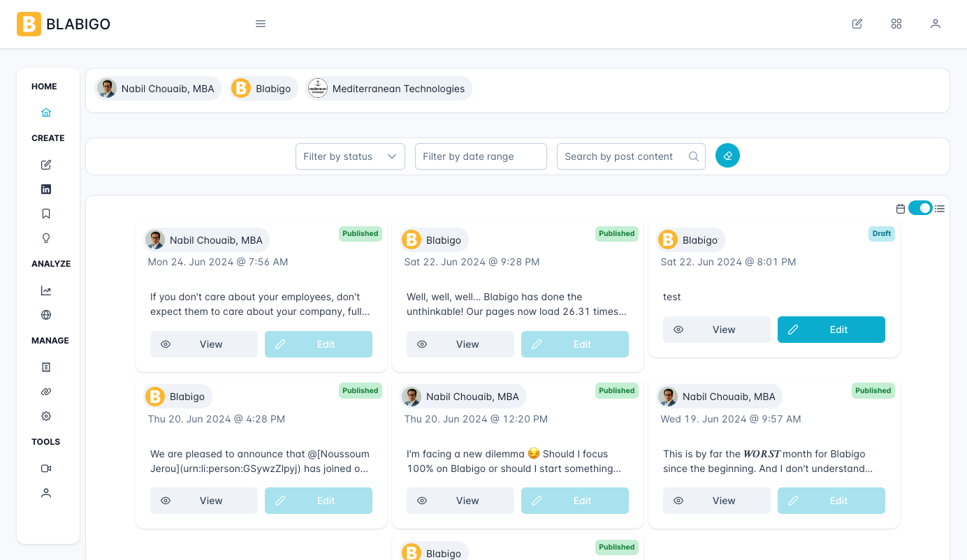Open the lightbulb ideas icon in sidebar
Image resolution: width=967 pixels, height=560 pixels.
(46, 238)
